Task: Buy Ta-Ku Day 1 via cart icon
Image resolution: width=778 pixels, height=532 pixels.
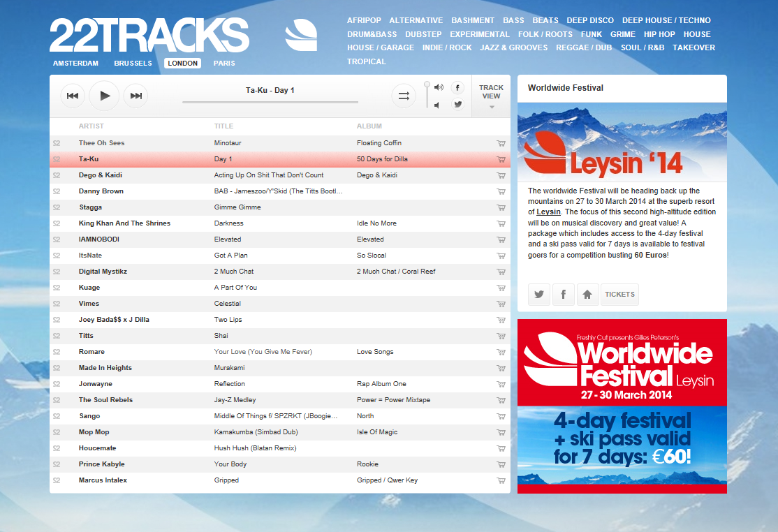Action: (501, 159)
